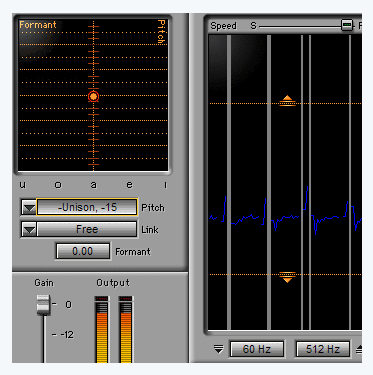The height and width of the screenshot is (375, 373).
Task: Click vowel 'a' below formant display
Action: [x=94, y=185]
